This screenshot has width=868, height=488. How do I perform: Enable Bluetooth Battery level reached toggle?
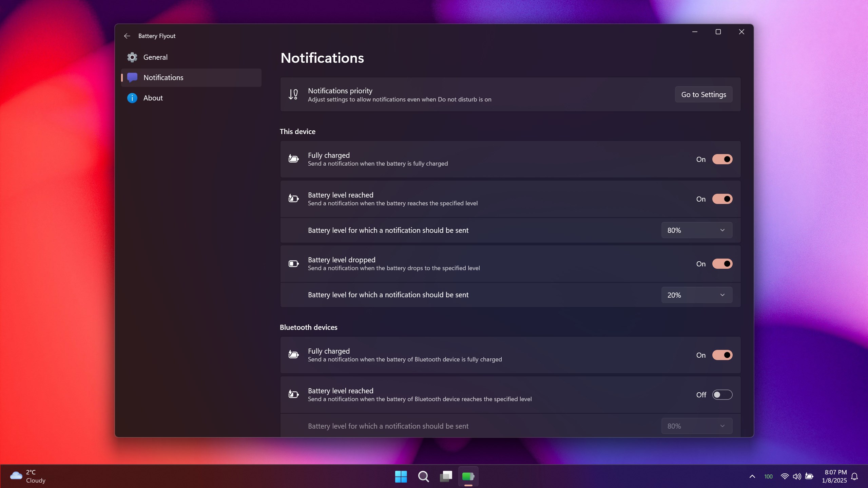point(722,395)
